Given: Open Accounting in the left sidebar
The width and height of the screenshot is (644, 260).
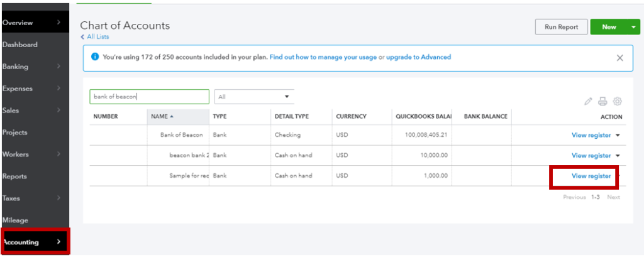Looking at the screenshot, I should [35, 242].
